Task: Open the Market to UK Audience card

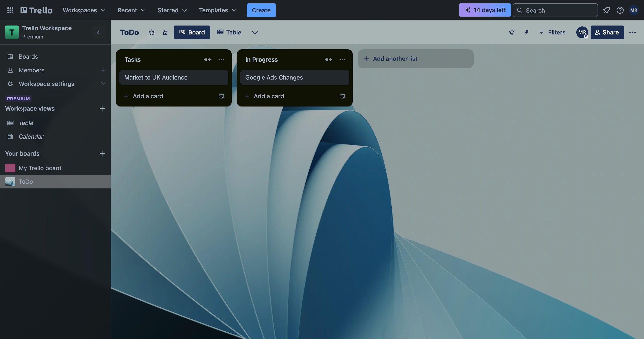Action: [x=174, y=77]
